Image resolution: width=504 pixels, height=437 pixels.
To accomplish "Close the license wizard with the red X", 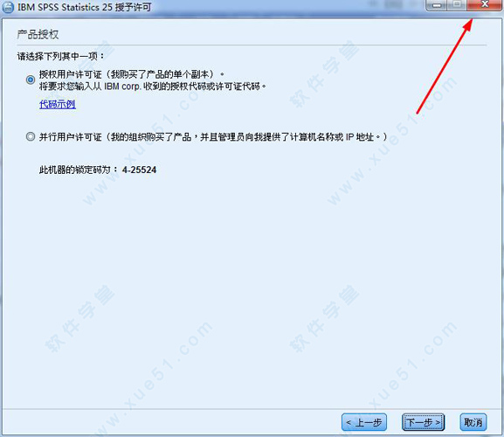I will click(x=485, y=5).
